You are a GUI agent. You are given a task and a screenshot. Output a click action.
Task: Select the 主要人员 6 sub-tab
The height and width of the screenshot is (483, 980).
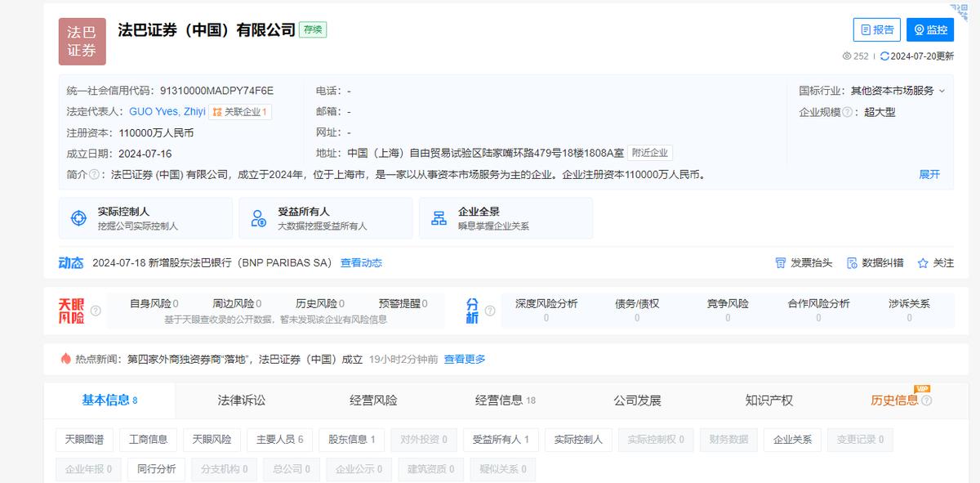pos(279,440)
